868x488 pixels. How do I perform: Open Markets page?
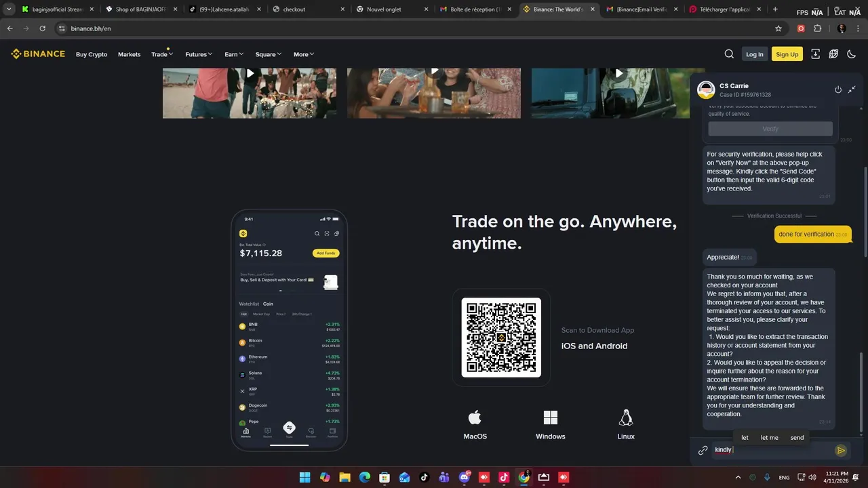point(129,54)
